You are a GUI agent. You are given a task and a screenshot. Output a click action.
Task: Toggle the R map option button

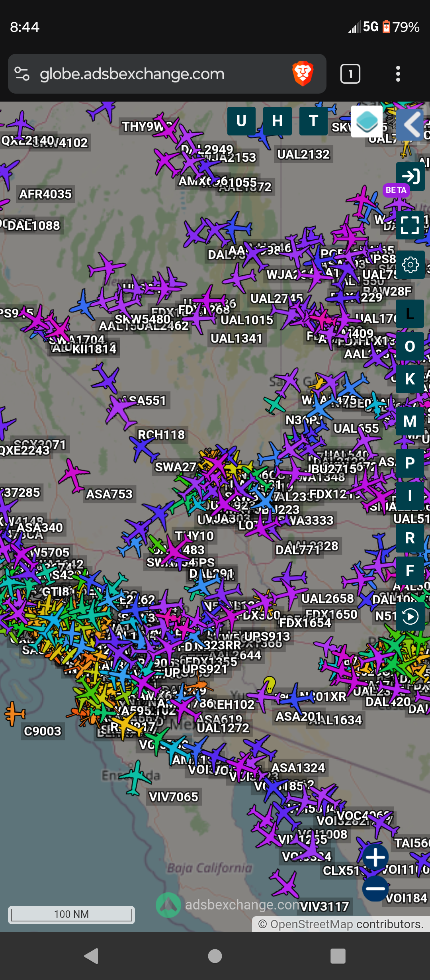click(410, 538)
